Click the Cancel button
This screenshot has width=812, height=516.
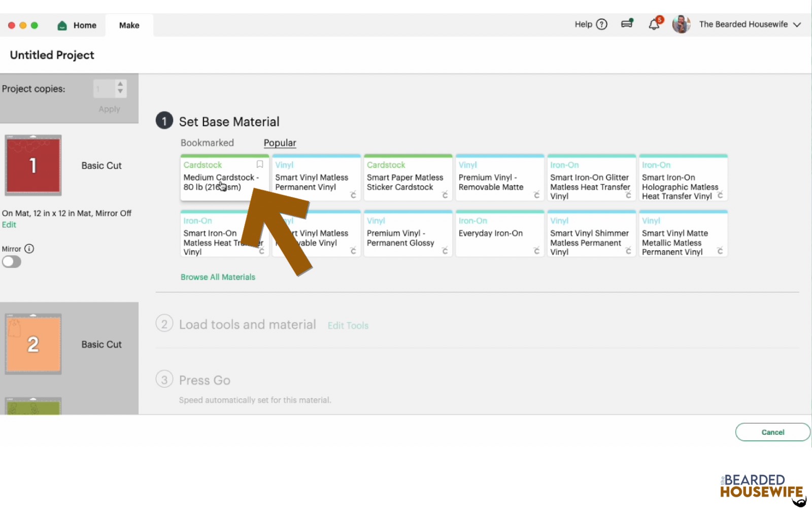click(x=772, y=432)
